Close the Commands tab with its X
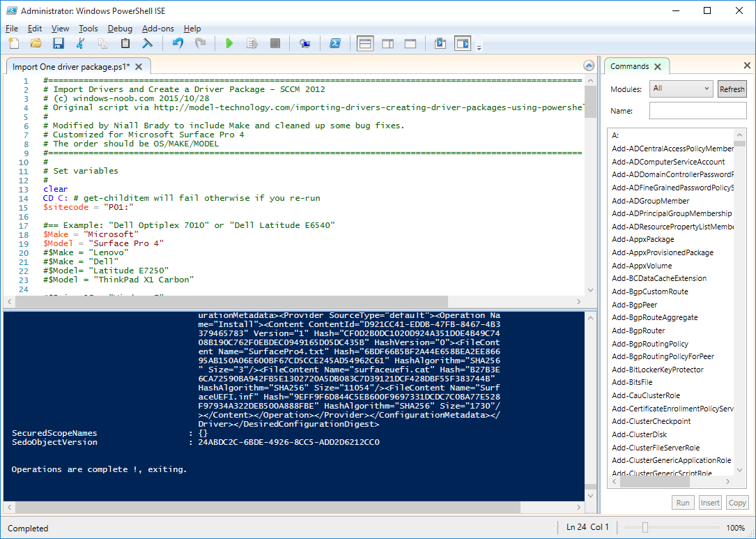The height and width of the screenshot is (539, 756). [x=658, y=66]
